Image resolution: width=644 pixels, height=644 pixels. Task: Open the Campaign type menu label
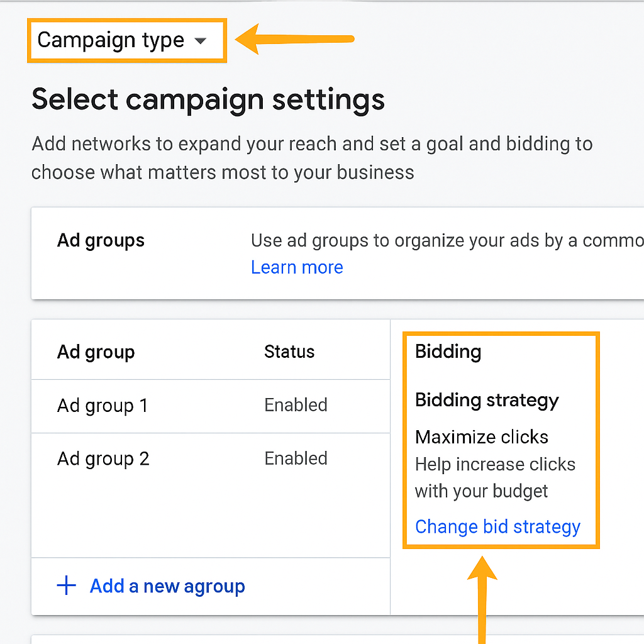[x=111, y=40]
